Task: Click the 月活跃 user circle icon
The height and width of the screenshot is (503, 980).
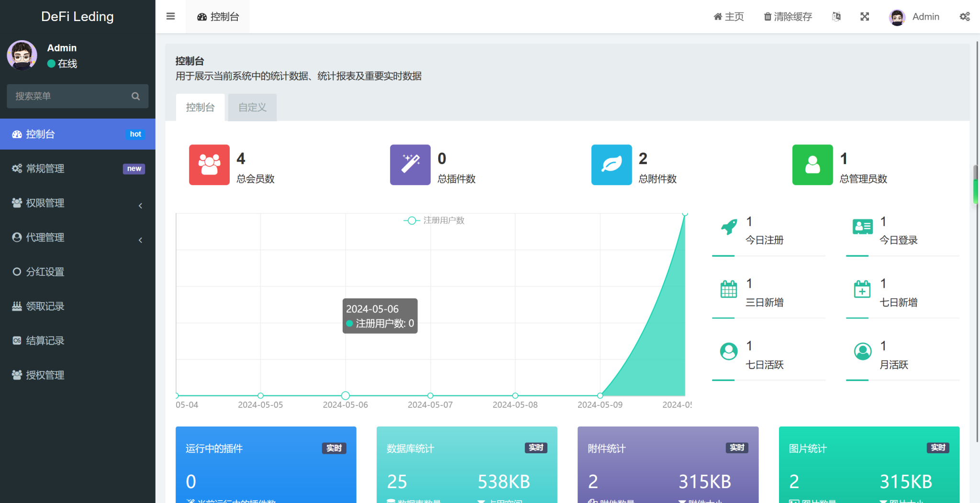Action: point(863,351)
